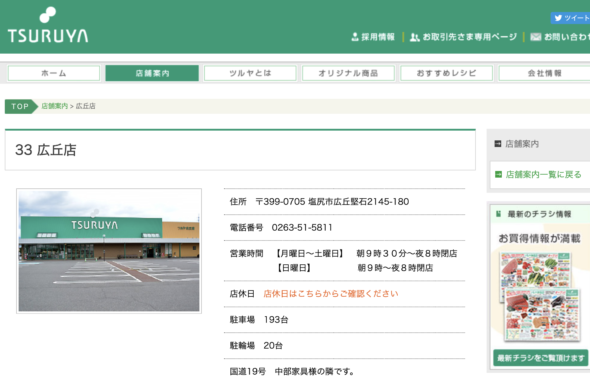Click the icon beside 店舗案内一覧に戻る
The image size is (590, 380).
click(498, 174)
